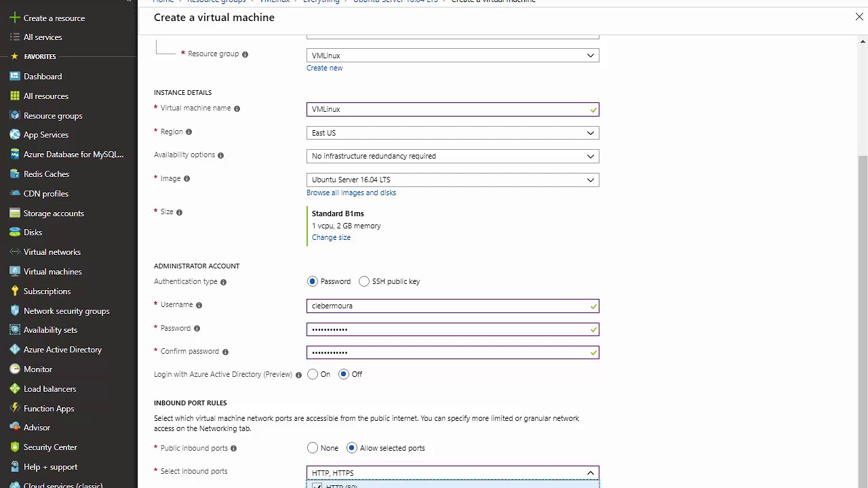The height and width of the screenshot is (488, 868).
Task: Click the Redis Caches icon
Action: tap(15, 174)
